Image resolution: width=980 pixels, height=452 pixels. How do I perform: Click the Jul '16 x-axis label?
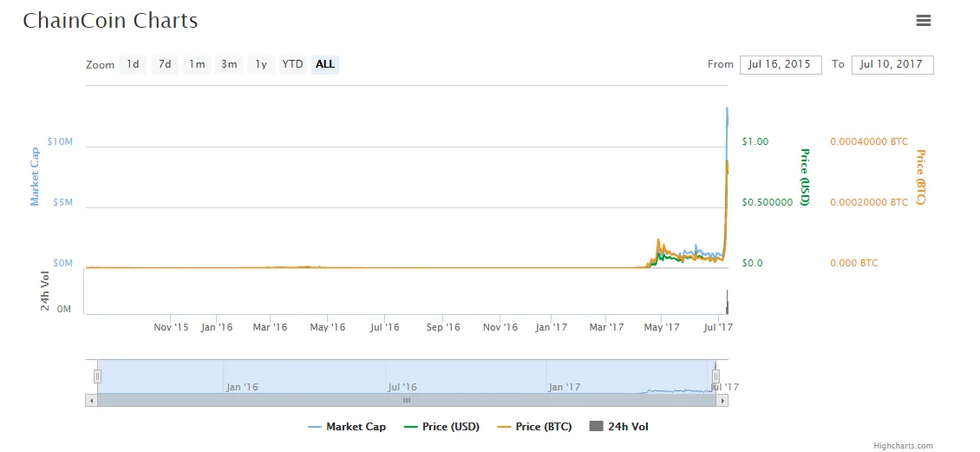(x=384, y=327)
